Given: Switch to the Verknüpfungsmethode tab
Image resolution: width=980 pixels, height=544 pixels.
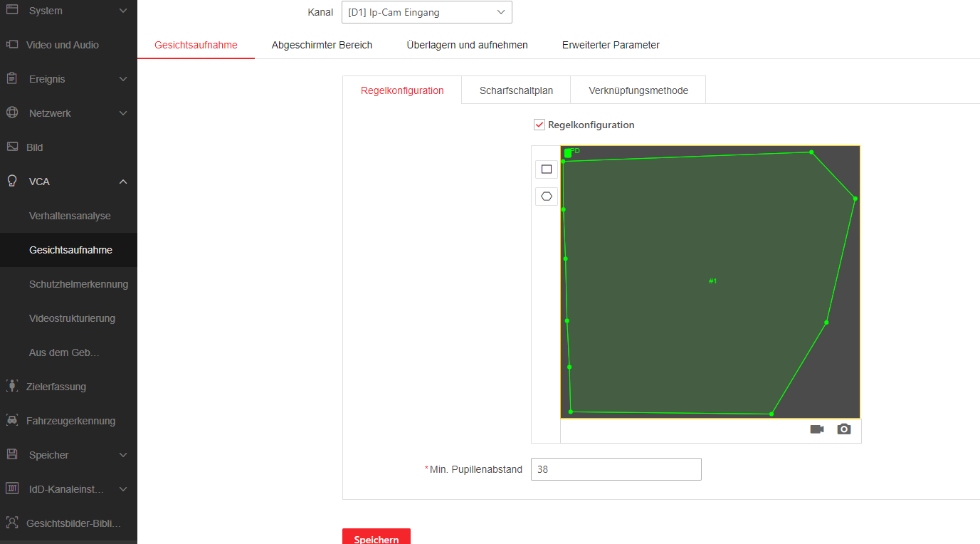Looking at the screenshot, I should pyautogui.click(x=638, y=90).
